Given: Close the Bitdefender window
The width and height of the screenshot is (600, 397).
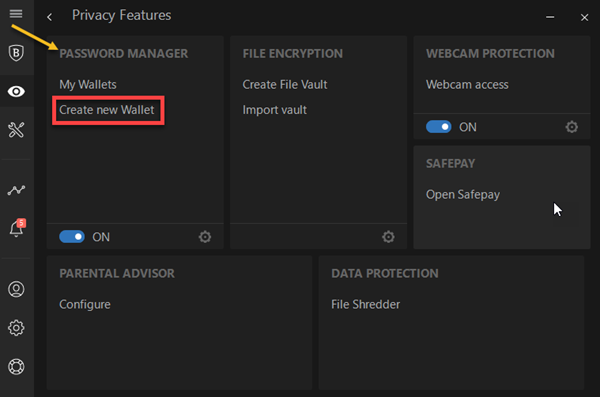Looking at the screenshot, I should point(584,17).
